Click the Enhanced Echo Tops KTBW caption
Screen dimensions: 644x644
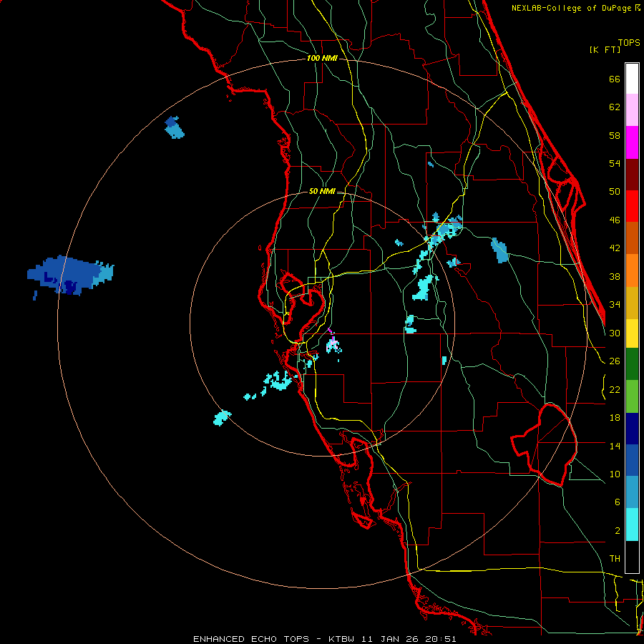(324, 639)
